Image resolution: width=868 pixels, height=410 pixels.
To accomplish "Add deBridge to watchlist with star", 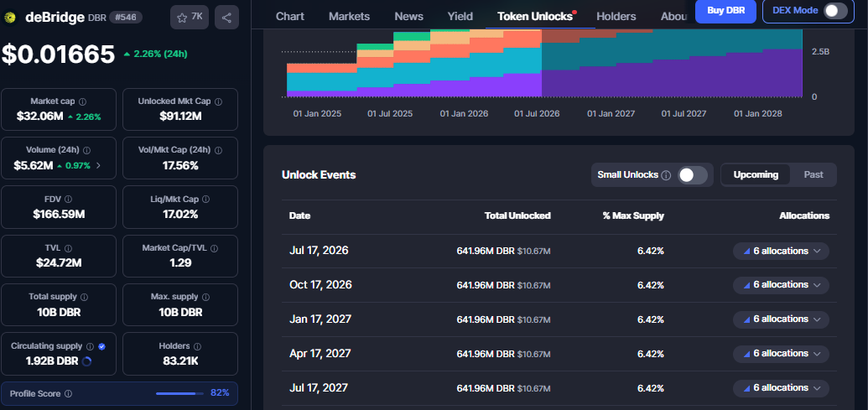I will pos(190,17).
